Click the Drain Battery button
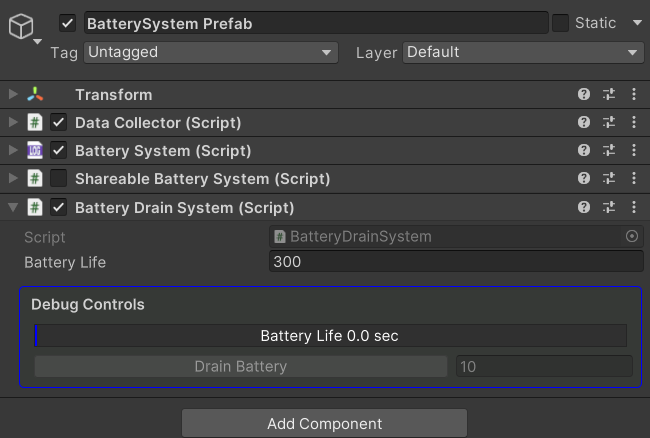650x438 pixels. pos(241,366)
